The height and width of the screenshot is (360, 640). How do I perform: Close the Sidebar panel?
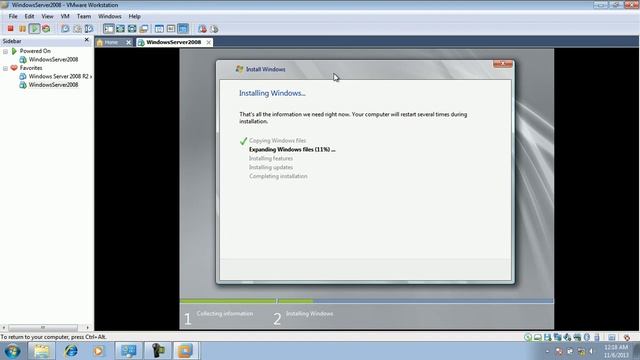coord(87,40)
